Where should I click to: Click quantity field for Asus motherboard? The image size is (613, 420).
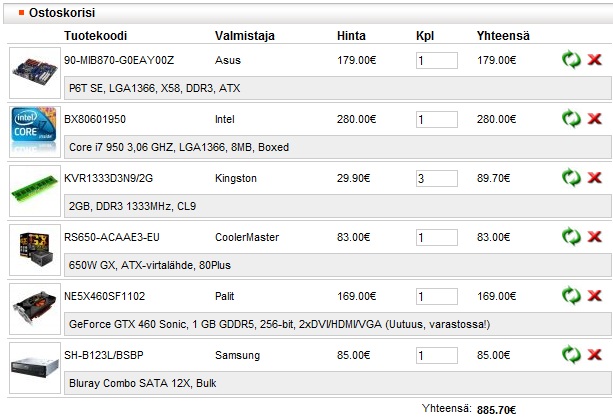[x=436, y=61]
